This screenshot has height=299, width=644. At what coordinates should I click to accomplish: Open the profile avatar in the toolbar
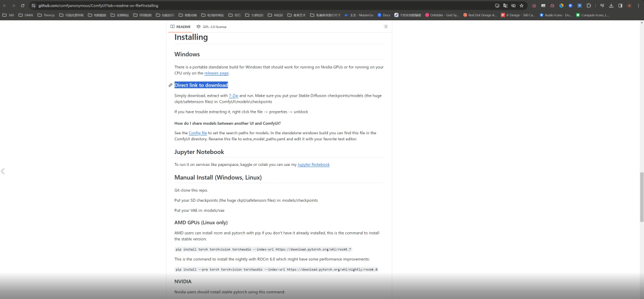point(629,6)
